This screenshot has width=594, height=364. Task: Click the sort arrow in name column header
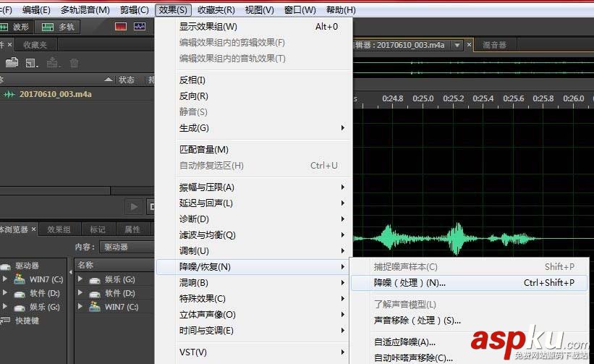(x=109, y=80)
